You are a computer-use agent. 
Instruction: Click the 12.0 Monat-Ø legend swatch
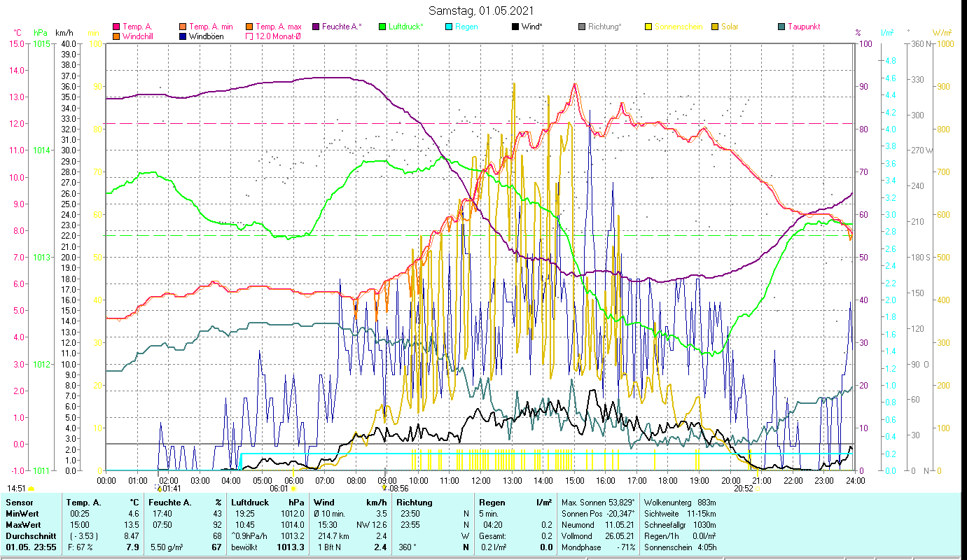249,36
